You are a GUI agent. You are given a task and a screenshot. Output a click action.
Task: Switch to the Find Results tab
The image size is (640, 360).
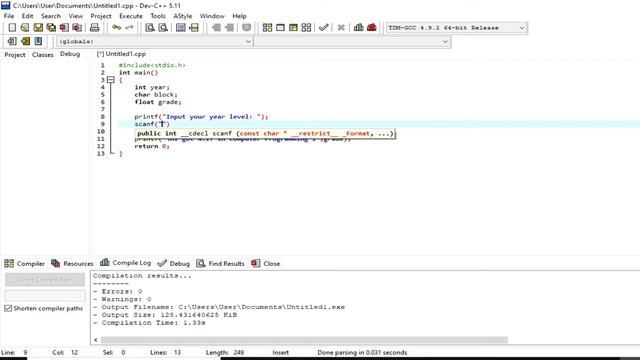(220, 264)
